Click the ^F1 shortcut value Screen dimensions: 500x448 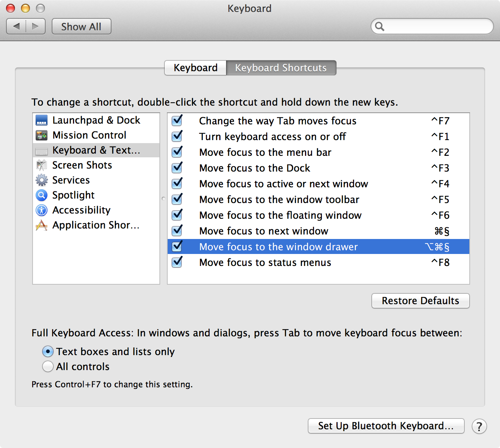(x=440, y=137)
